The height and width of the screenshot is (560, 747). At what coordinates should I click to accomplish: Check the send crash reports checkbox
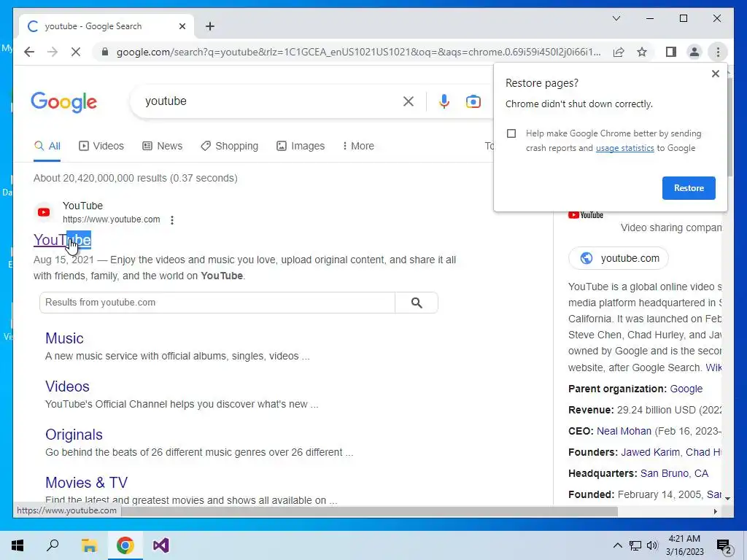point(511,133)
